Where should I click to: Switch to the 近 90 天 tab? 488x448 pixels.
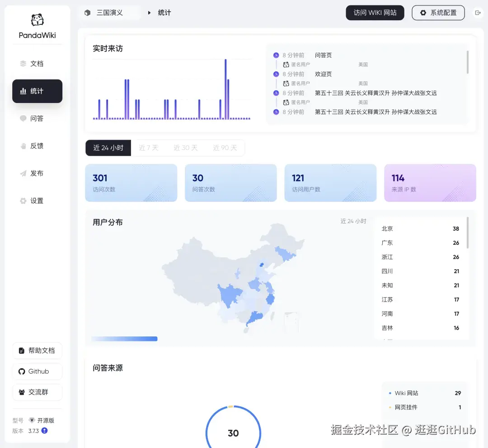click(225, 148)
